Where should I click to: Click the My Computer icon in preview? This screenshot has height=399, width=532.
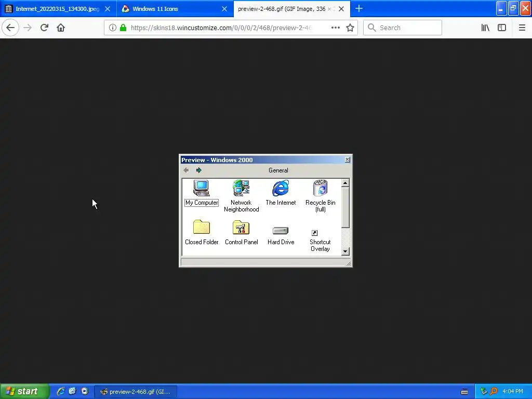(201, 188)
